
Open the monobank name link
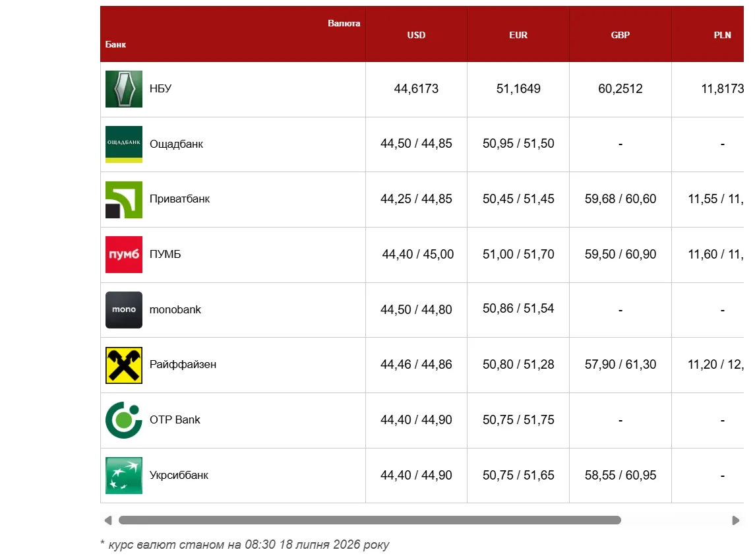pyautogui.click(x=175, y=309)
